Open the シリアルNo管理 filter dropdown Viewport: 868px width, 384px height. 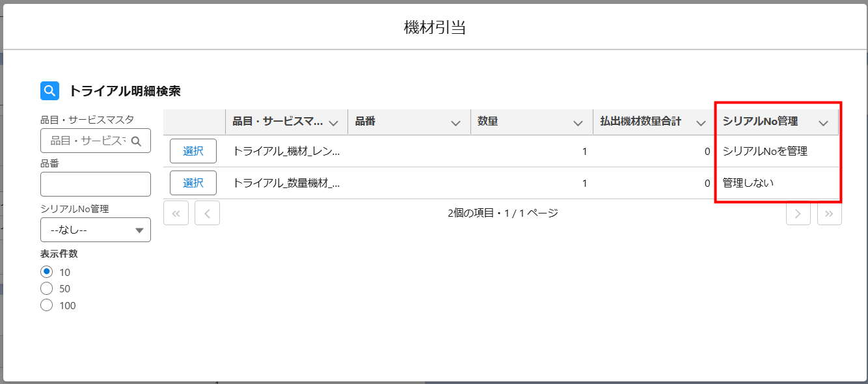tap(96, 230)
